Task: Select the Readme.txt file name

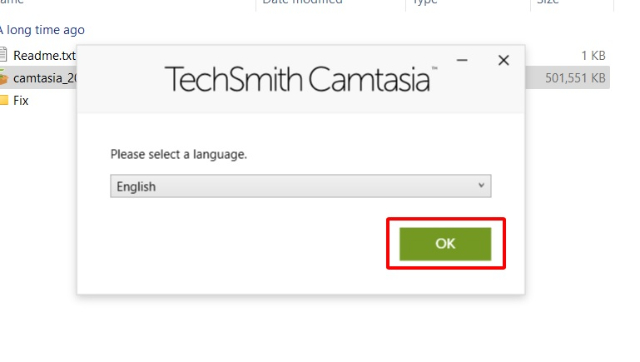Action: [x=44, y=56]
